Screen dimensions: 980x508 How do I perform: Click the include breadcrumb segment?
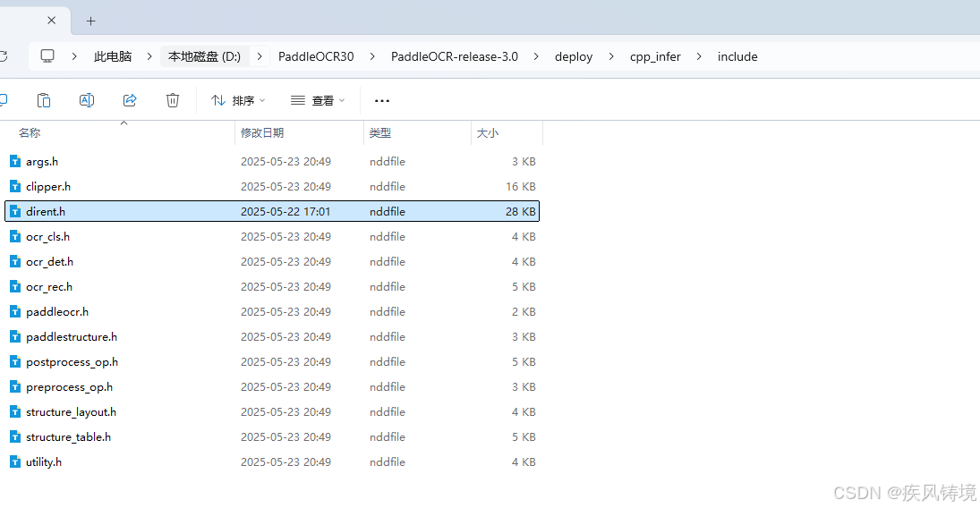pyautogui.click(x=737, y=57)
